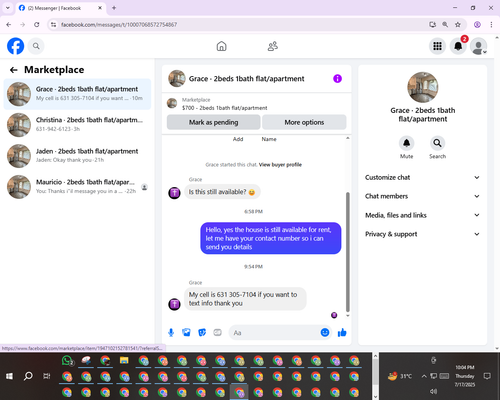The height and width of the screenshot is (400, 500).
Task: Send a thumbs-up like
Action: [x=342, y=332]
